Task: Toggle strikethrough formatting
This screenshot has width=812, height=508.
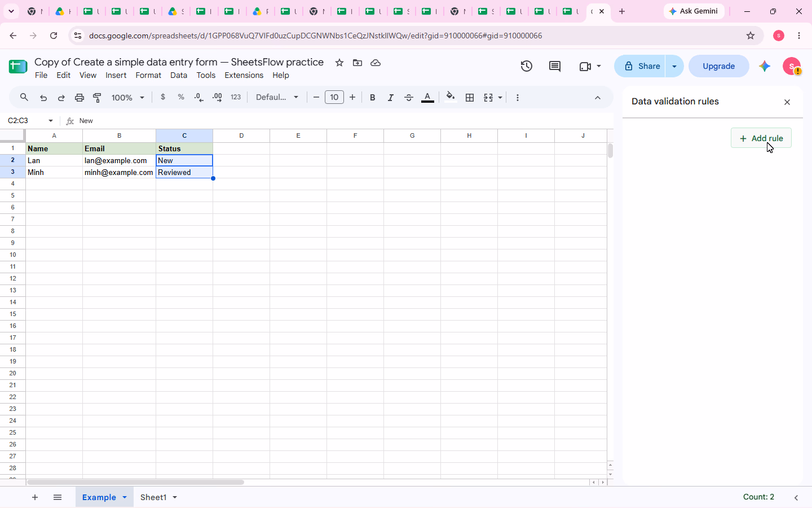Action: coord(409,98)
